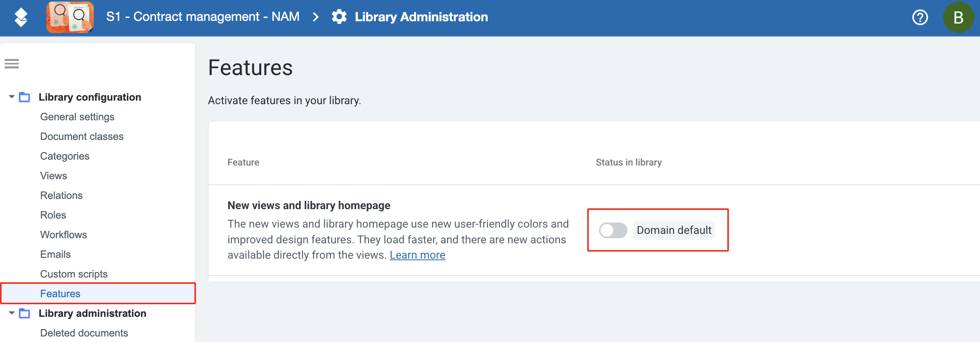The height and width of the screenshot is (342, 980).
Task: Select Relations in the sidebar
Action: [x=61, y=195]
